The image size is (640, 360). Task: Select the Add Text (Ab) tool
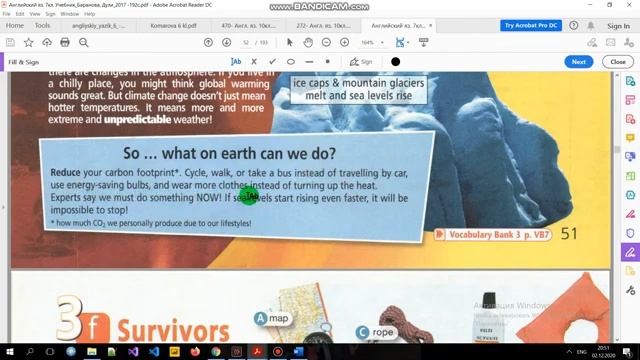[236, 62]
